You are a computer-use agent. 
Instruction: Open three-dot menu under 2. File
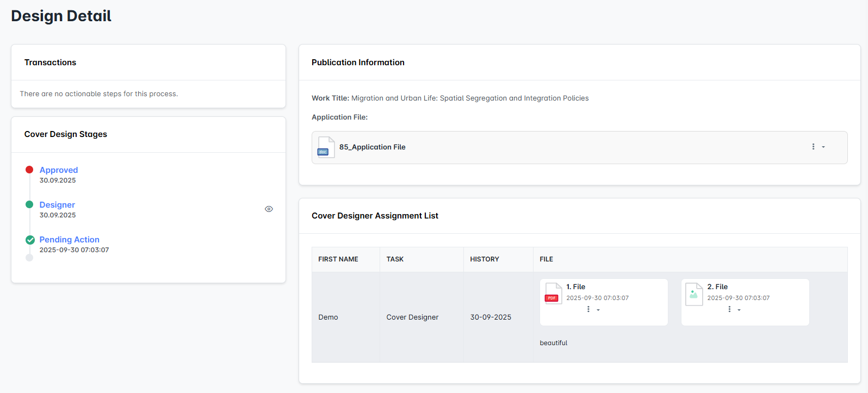(729, 309)
